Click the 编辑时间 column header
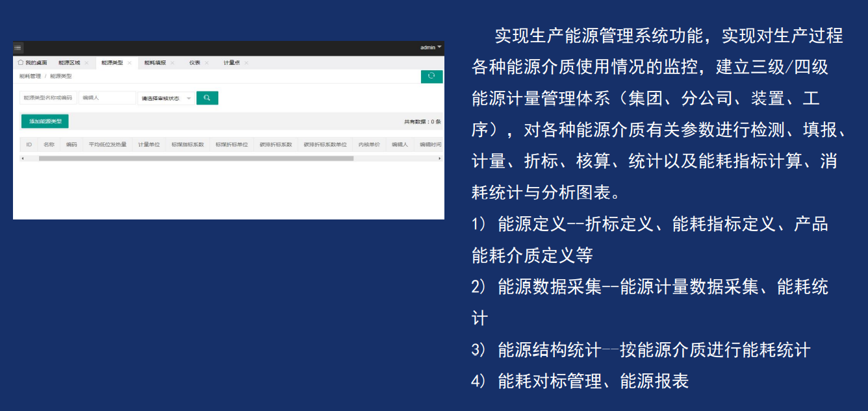 pyautogui.click(x=429, y=145)
